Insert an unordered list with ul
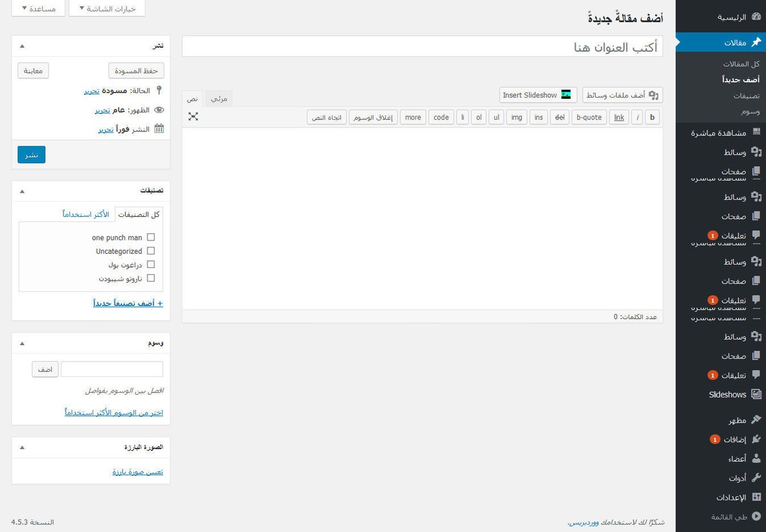Viewport: 766px width, 532px height. point(496,117)
